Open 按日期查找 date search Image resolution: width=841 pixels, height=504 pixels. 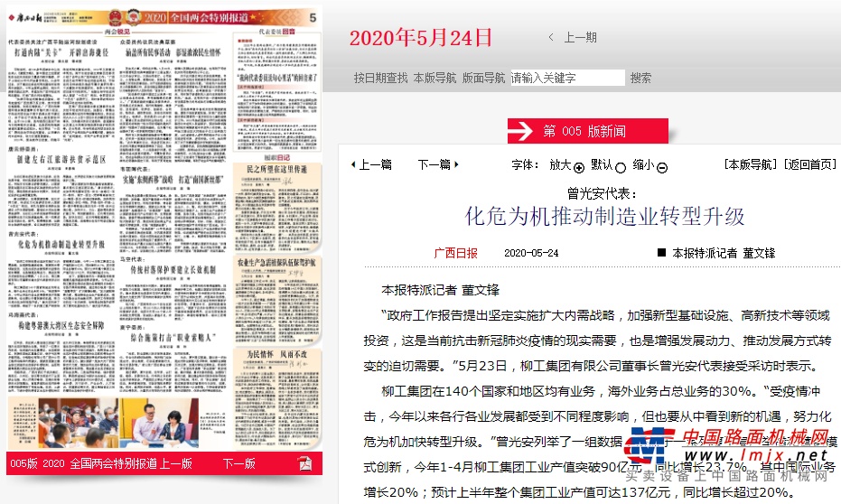[380, 78]
